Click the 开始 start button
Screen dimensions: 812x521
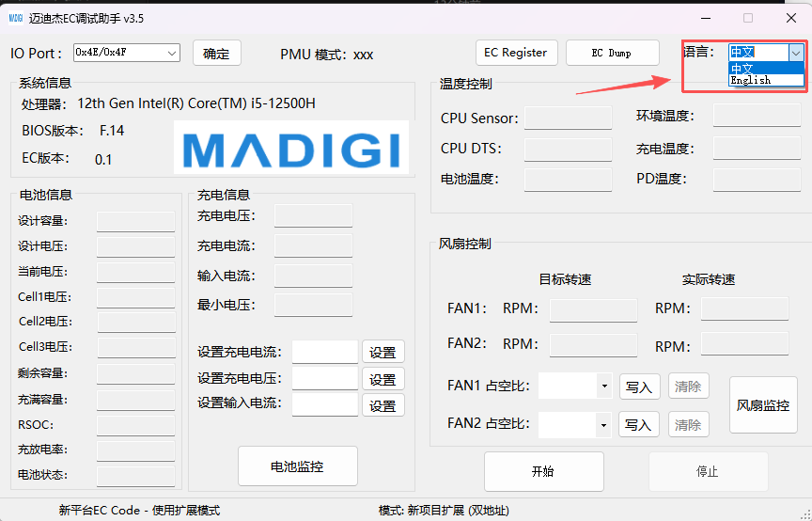(544, 471)
